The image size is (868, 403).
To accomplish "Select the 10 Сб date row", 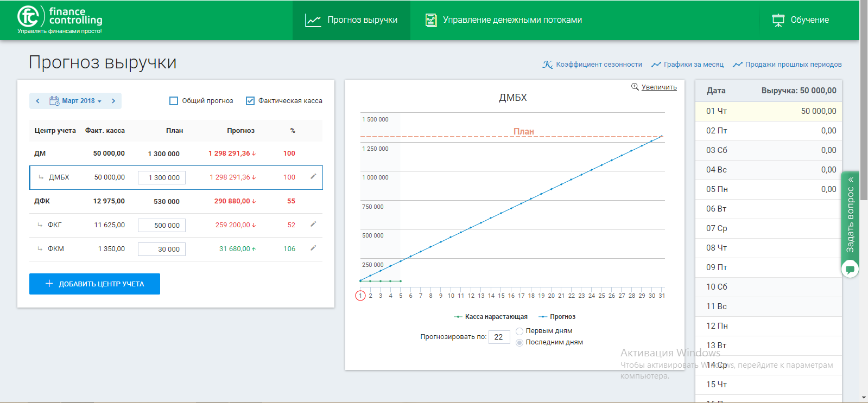I will click(769, 287).
